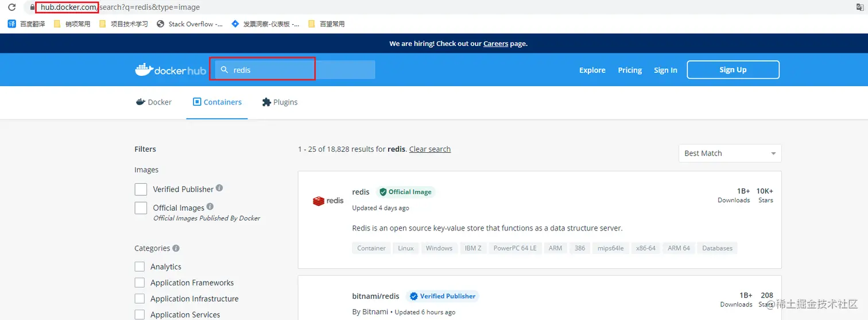The width and height of the screenshot is (868, 320).
Task: Click the Container tag on redis
Action: [371, 248]
